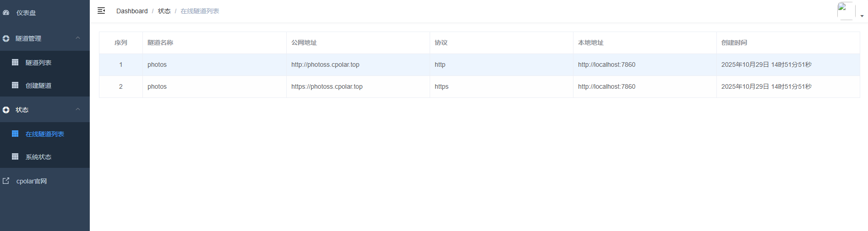Click the 创建时间 column header

[x=734, y=43]
